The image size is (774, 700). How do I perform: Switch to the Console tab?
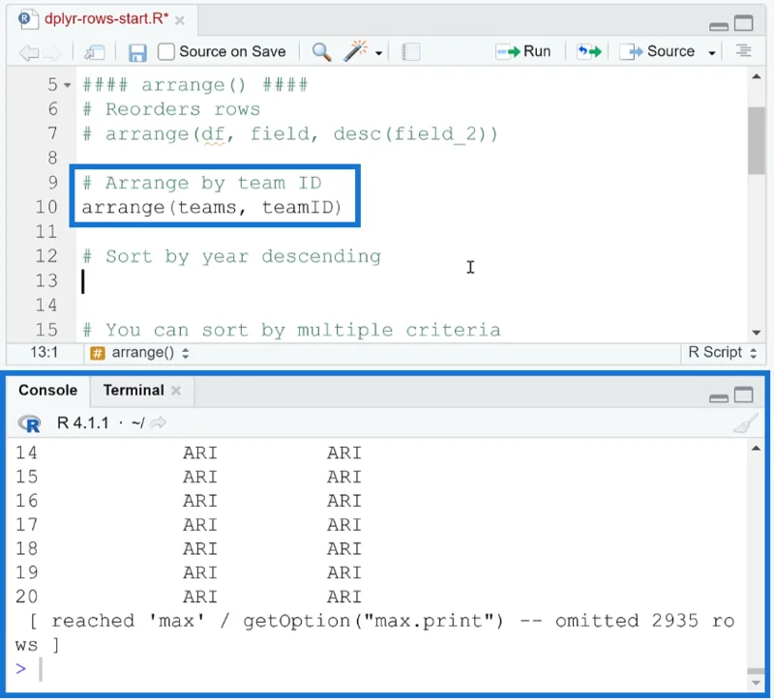click(x=47, y=391)
